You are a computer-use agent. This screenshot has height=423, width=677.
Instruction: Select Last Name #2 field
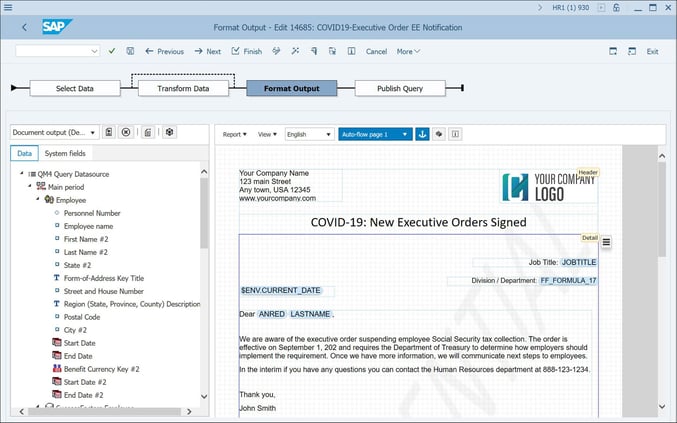click(x=85, y=252)
